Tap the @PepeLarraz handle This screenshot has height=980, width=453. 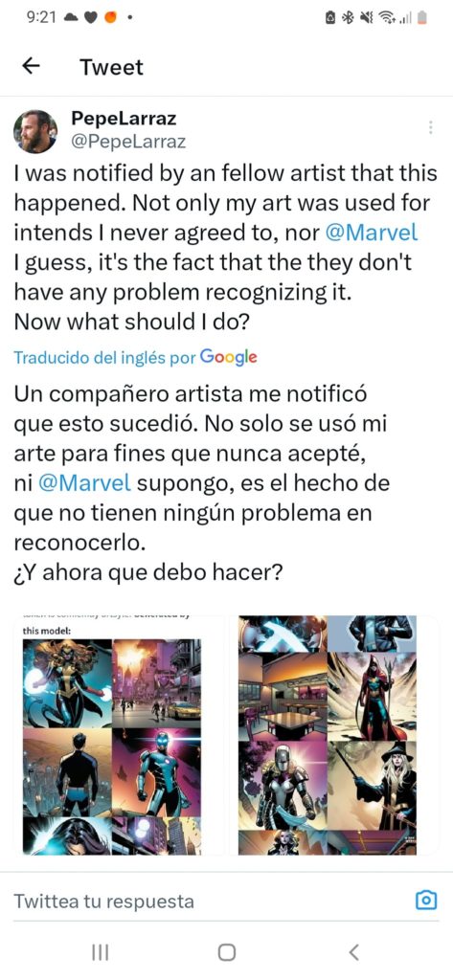pyautogui.click(x=129, y=143)
